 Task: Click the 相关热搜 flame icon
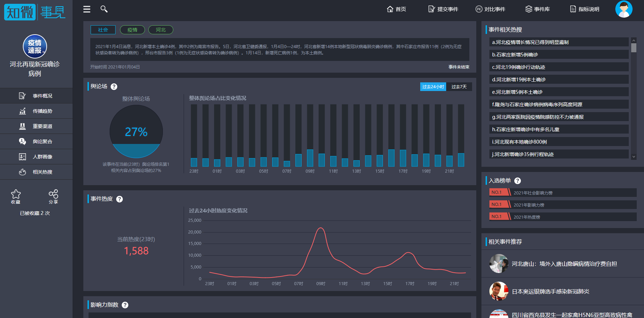tap(22, 172)
